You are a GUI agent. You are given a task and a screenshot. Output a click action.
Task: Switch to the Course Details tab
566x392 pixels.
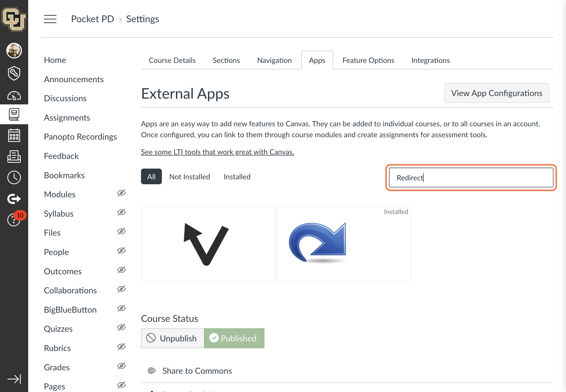(x=172, y=60)
